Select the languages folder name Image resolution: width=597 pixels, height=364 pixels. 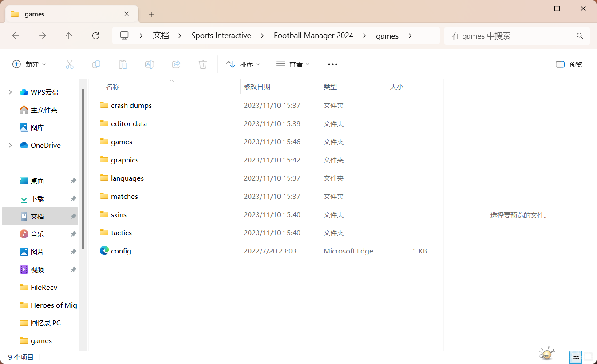[127, 178]
